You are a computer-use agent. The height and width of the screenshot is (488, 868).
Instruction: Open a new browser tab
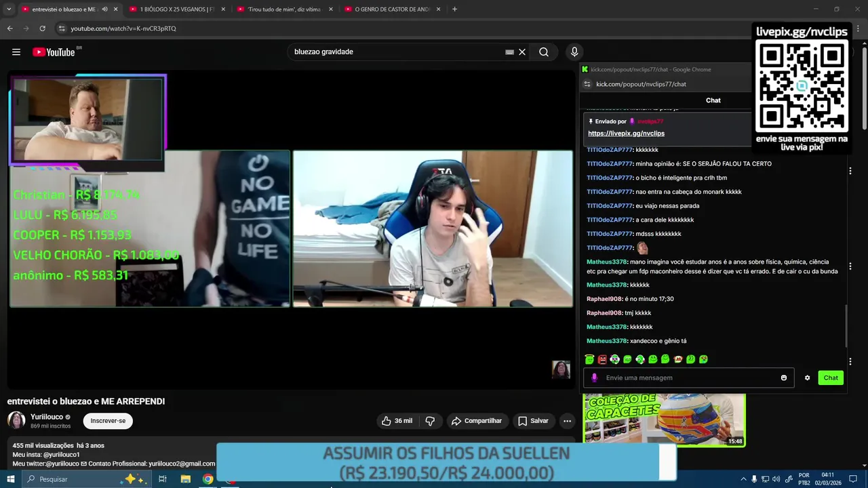[x=454, y=9]
